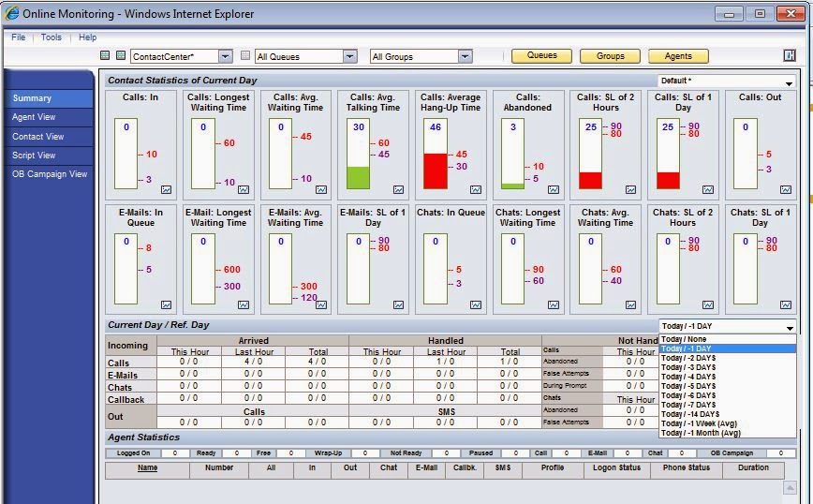
Task: Select Today / None option
Action: (727, 339)
